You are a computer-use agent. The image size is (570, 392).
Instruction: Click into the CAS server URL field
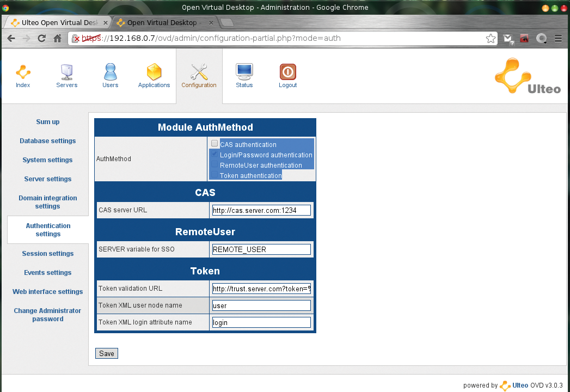coord(261,210)
